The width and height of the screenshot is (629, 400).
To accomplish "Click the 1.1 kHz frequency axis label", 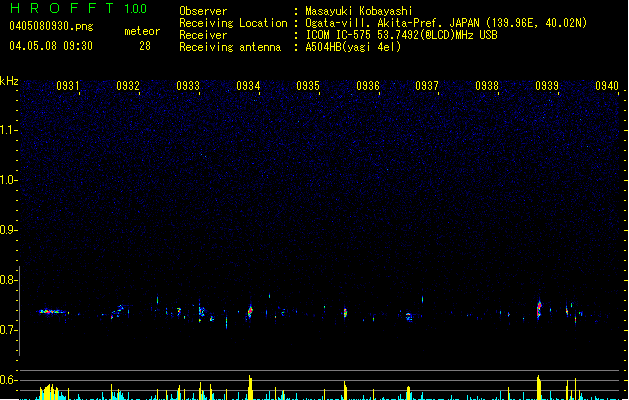I will 7,130.
